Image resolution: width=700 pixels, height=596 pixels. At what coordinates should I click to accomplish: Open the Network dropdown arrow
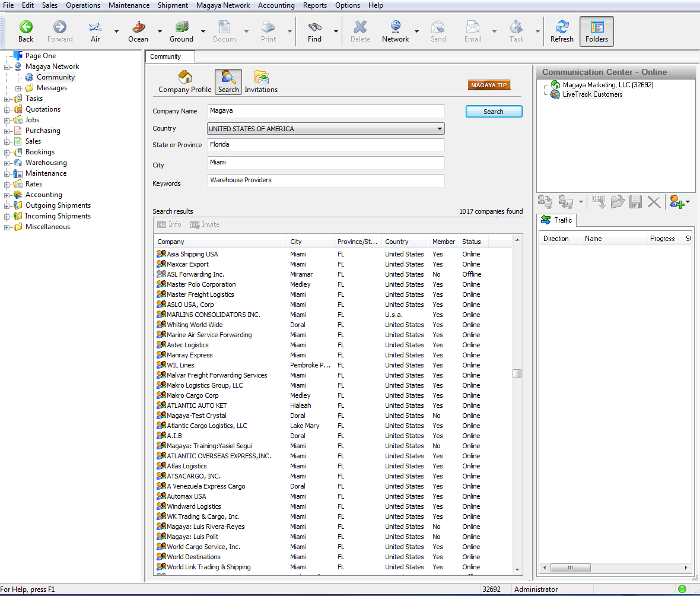(x=416, y=31)
